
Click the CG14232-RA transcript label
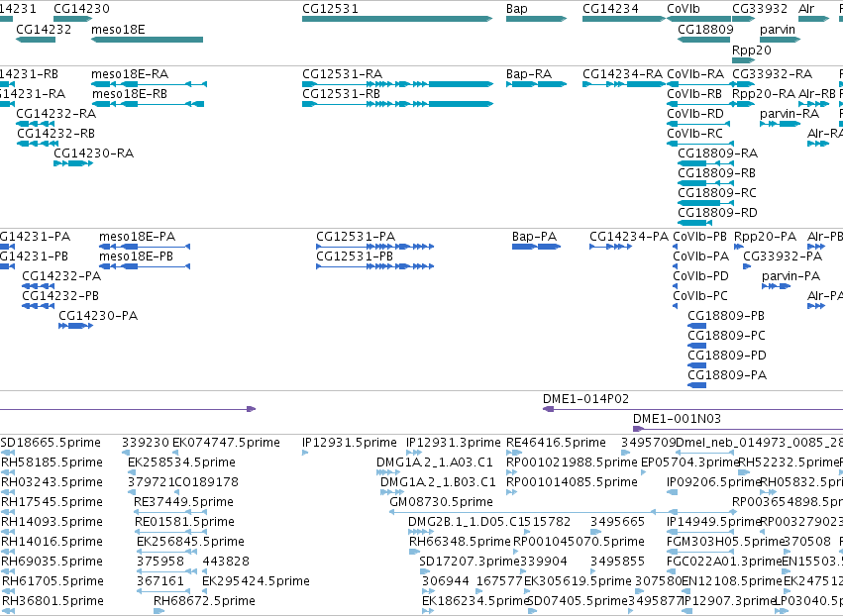pyautogui.click(x=55, y=114)
